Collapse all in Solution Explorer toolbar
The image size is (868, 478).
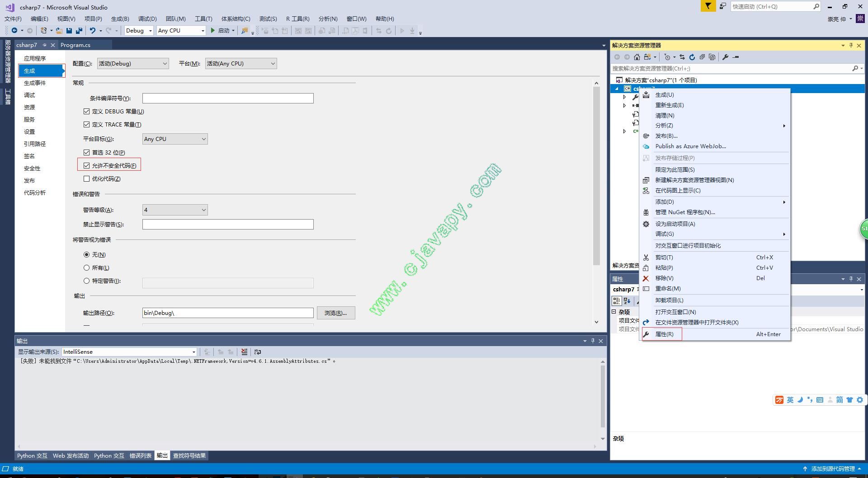point(702,57)
